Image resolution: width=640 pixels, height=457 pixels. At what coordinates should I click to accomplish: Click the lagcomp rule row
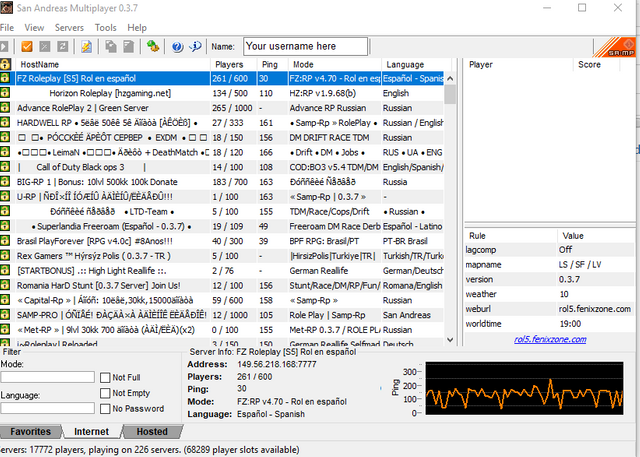pos(549,250)
